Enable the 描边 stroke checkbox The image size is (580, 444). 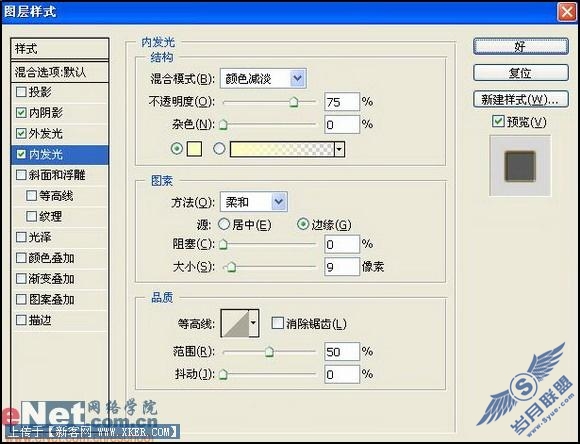point(21,320)
